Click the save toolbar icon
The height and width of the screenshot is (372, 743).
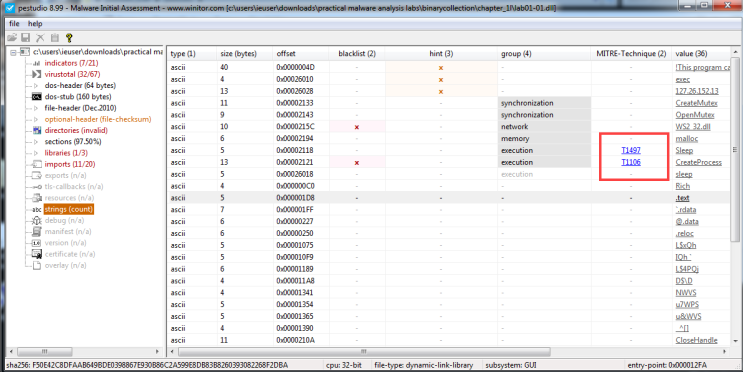[26, 37]
